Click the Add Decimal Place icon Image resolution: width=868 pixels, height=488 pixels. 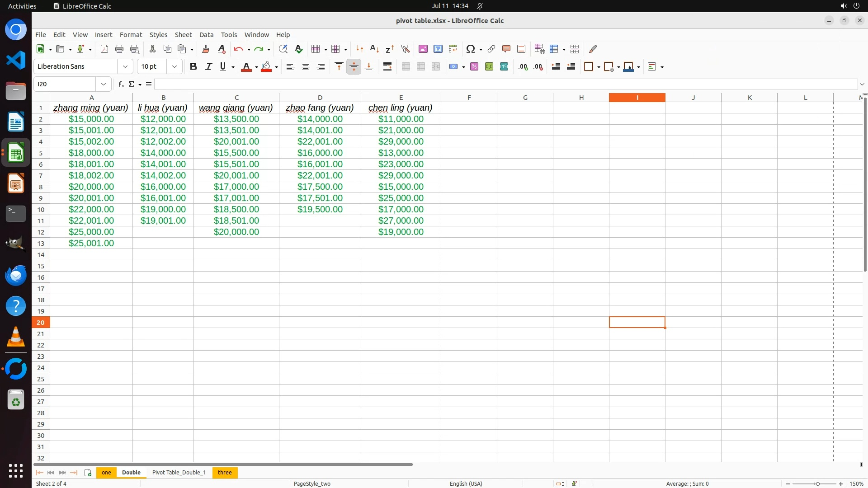[x=523, y=66]
